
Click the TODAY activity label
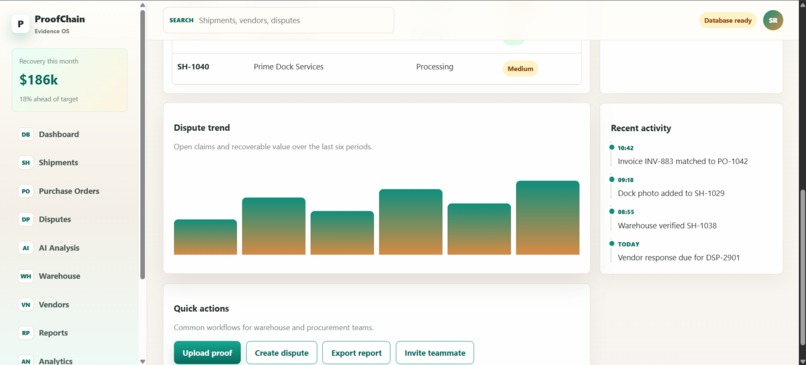629,244
